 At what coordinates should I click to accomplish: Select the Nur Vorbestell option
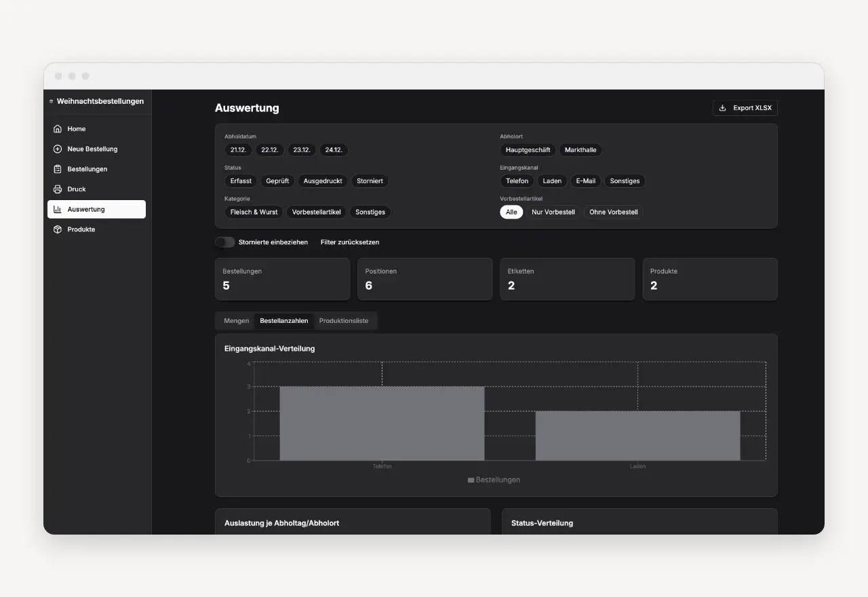click(553, 212)
